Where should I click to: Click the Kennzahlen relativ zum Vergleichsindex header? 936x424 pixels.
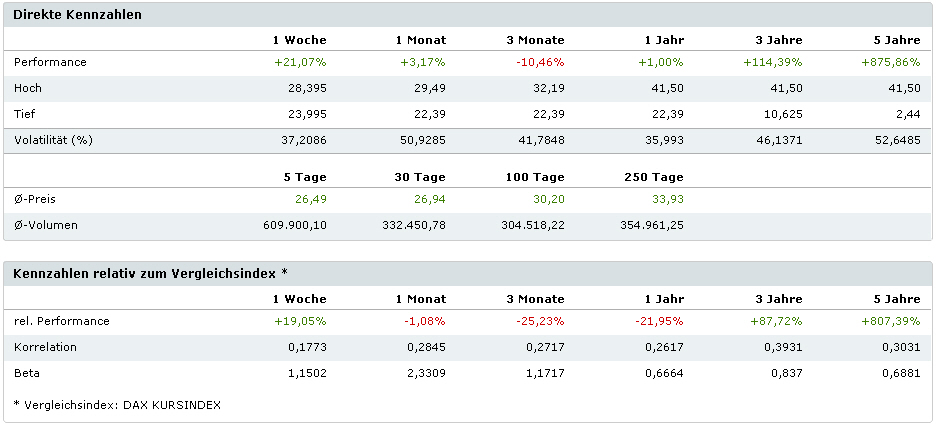(150, 273)
